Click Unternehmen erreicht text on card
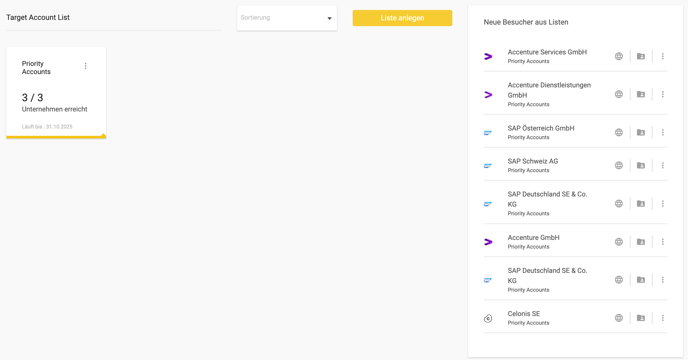This screenshot has height=360, width=688. pyautogui.click(x=54, y=109)
